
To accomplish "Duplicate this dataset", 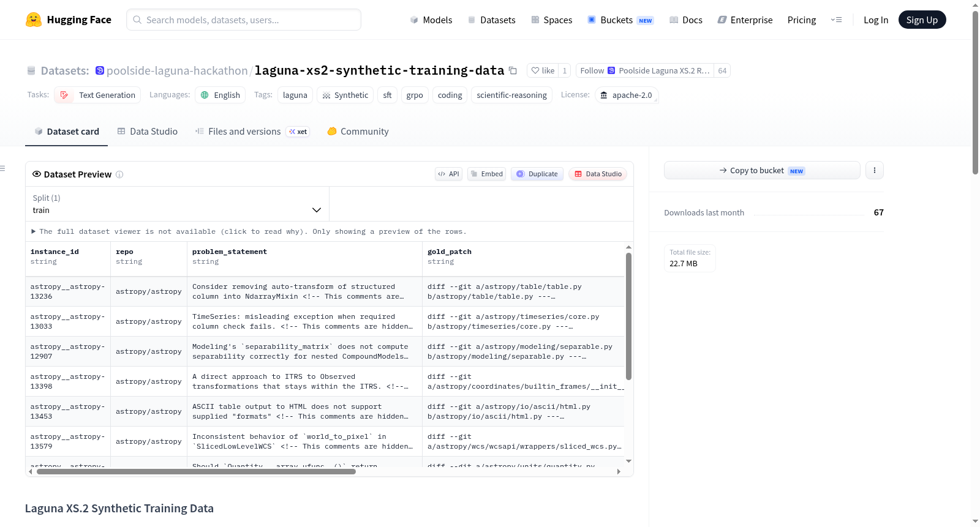I will tap(537, 174).
